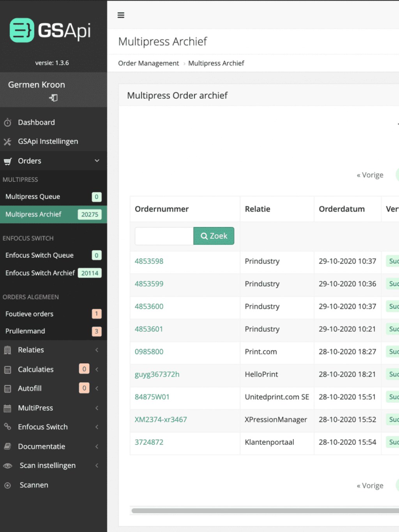Image resolution: width=399 pixels, height=532 pixels.
Task: Expand the Calculaties submenu chevron
Action: (97, 369)
